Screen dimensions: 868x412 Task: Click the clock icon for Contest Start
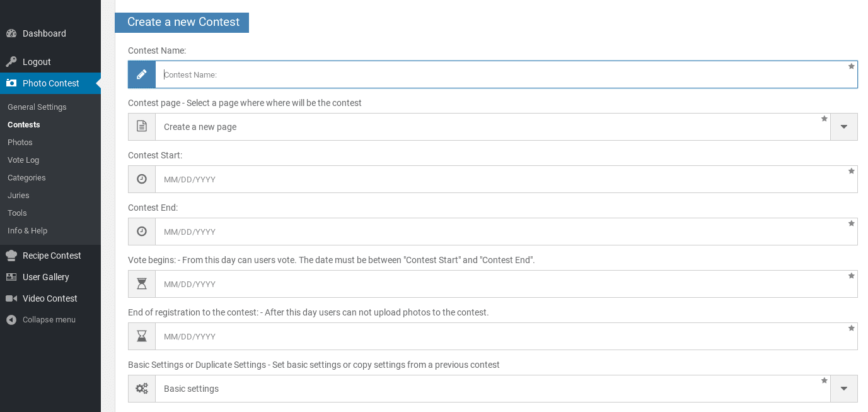click(x=141, y=179)
